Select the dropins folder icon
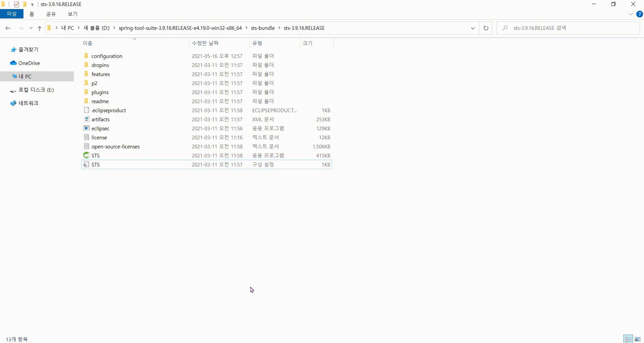 click(x=86, y=65)
